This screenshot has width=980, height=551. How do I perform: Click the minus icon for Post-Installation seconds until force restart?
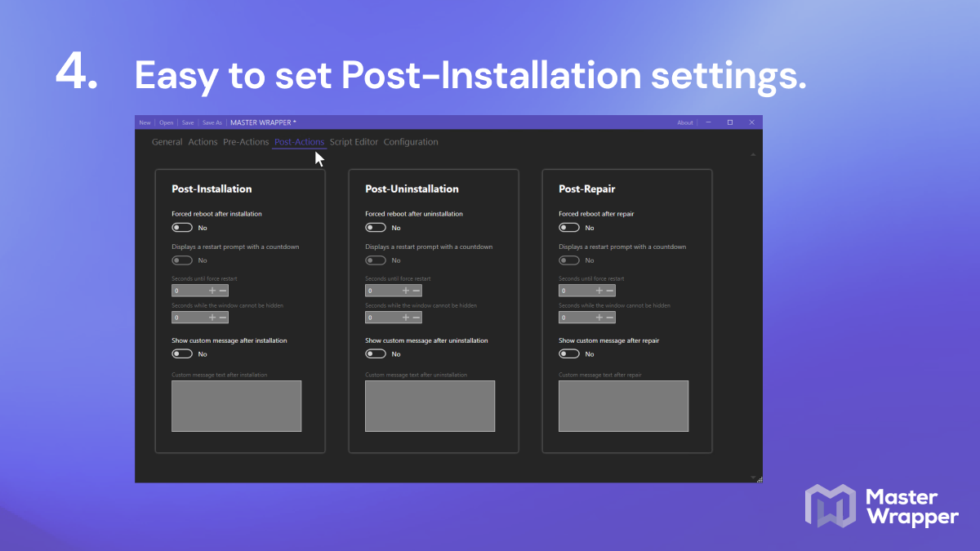[223, 291]
